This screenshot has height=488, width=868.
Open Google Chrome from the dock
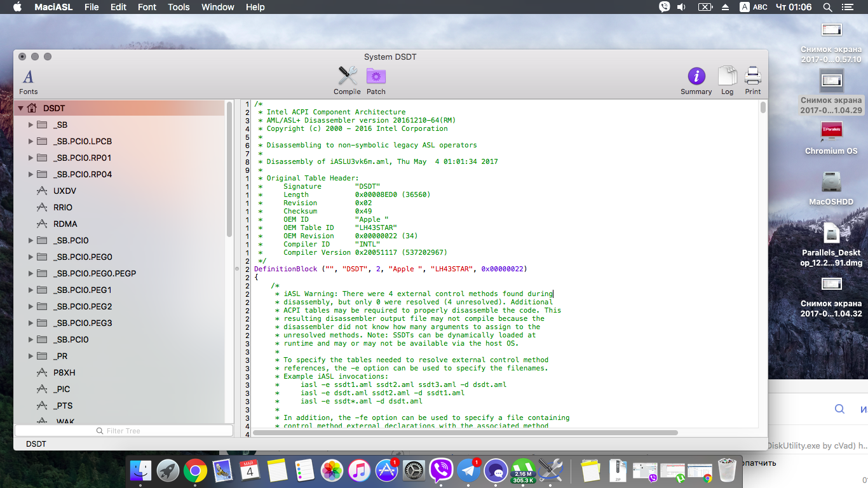(195, 471)
